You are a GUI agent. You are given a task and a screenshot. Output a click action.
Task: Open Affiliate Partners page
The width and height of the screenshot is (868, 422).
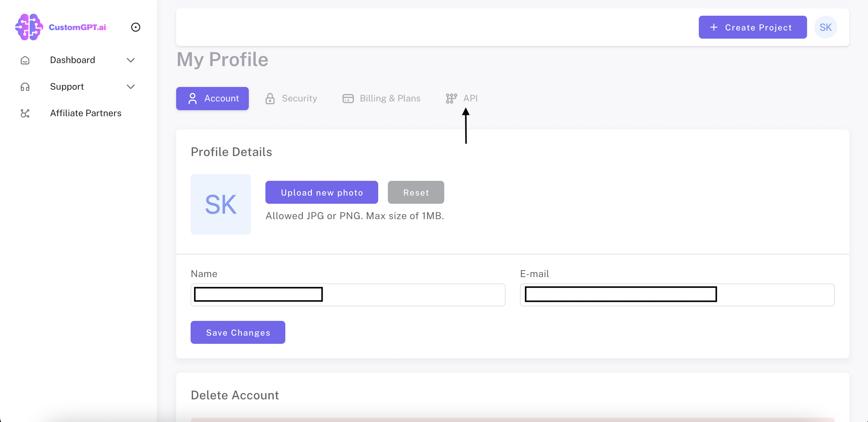tap(86, 113)
